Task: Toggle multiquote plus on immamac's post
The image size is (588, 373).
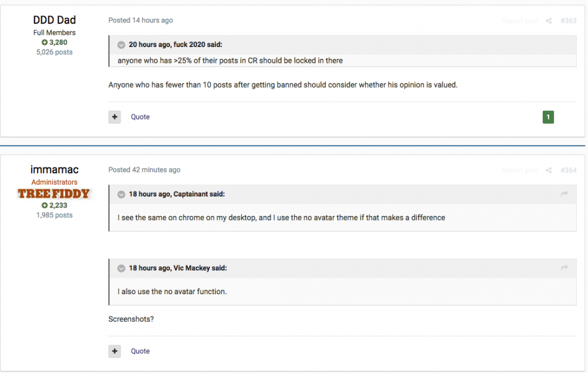Action: point(115,351)
